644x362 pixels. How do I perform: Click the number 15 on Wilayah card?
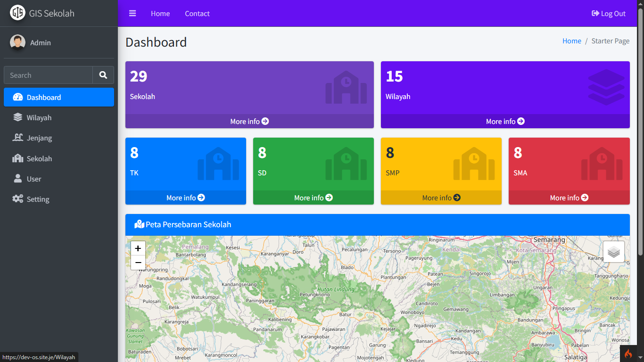pyautogui.click(x=395, y=76)
